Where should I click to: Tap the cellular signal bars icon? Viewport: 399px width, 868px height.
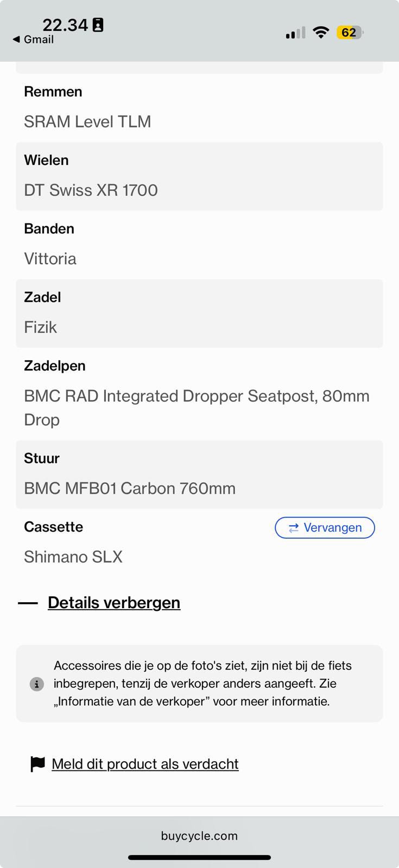point(295,33)
